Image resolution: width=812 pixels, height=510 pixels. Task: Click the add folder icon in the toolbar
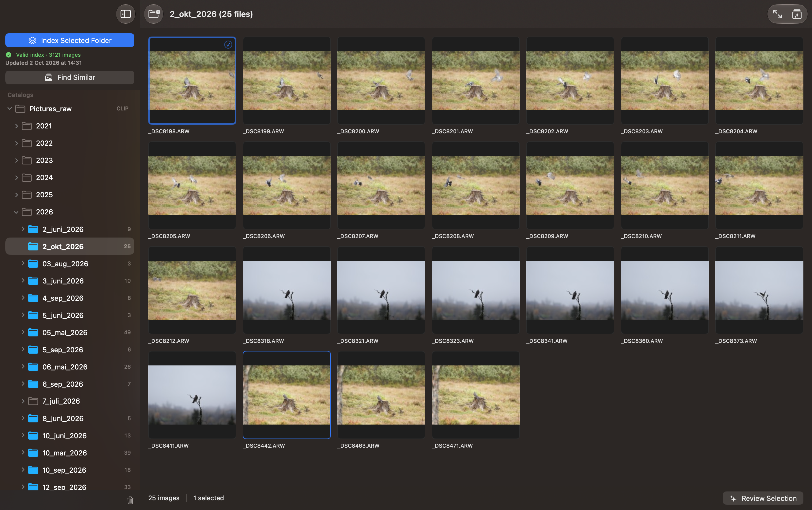(x=154, y=14)
